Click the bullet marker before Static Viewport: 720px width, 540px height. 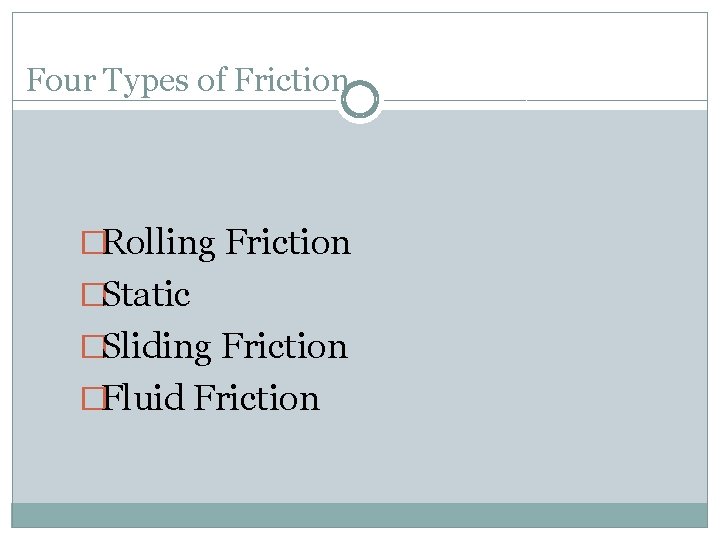point(93,295)
